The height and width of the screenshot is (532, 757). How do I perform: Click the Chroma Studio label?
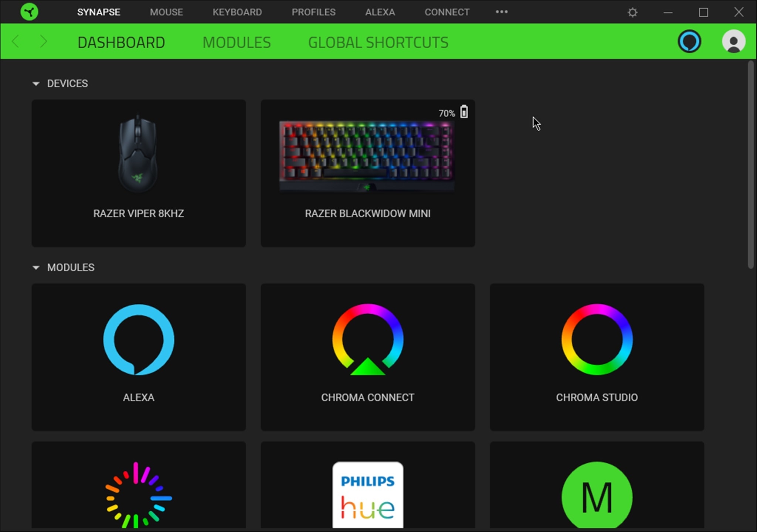click(x=597, y=398)
